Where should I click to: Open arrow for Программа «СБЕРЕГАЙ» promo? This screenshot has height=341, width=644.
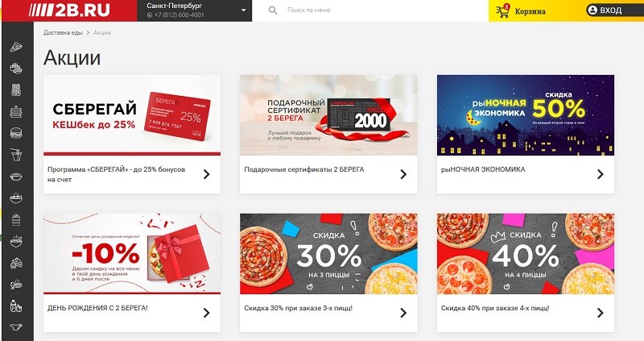pyautogui.click(x=207, y=174)
